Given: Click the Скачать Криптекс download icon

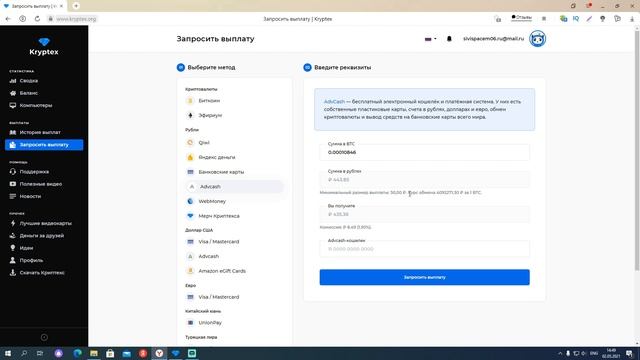Looking at the screenshot, I should [13, 272].
